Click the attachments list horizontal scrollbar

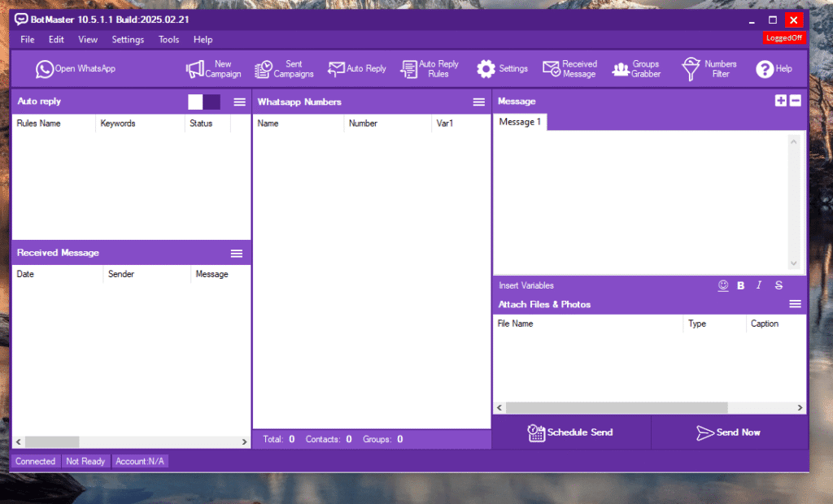click(617, 407)
